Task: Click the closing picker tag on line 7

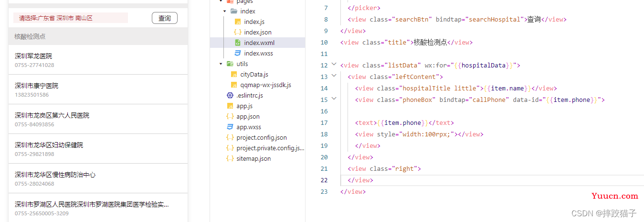Action: (x=364, y=8)
